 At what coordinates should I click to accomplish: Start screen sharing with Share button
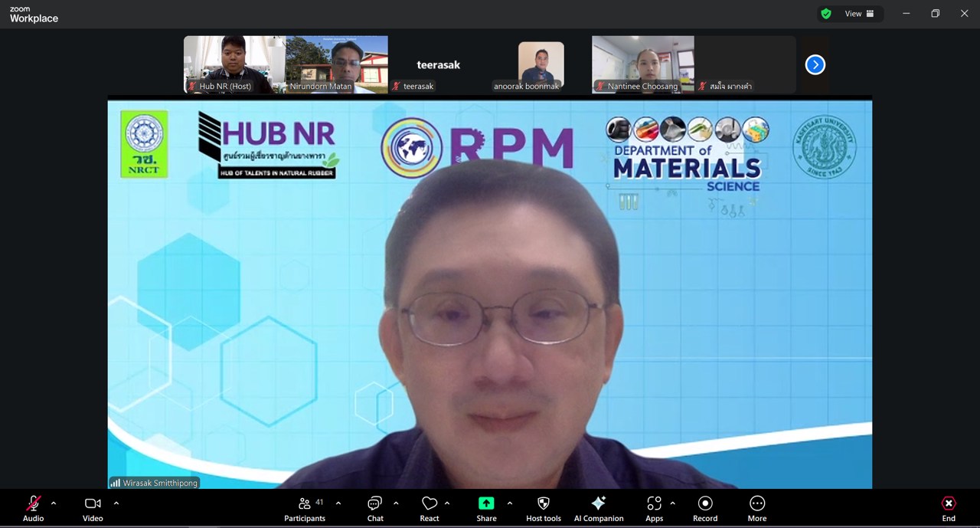tap(486, 508)
